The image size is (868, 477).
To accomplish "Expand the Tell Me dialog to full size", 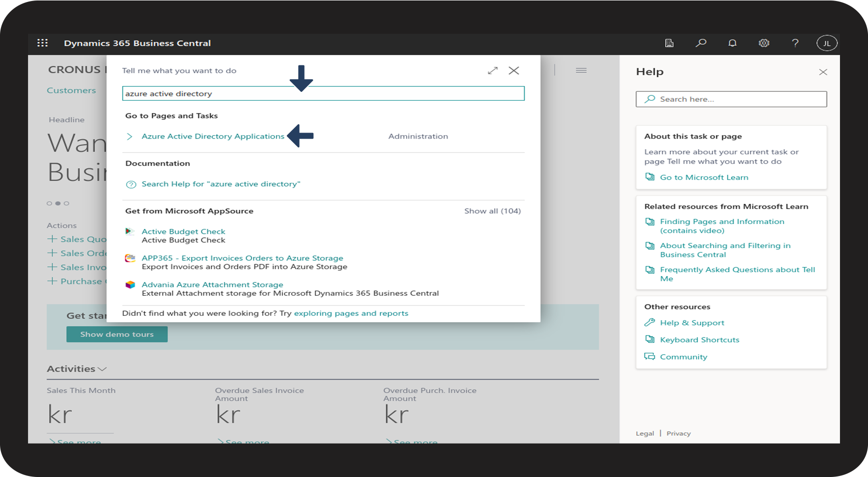I will 493,71.
